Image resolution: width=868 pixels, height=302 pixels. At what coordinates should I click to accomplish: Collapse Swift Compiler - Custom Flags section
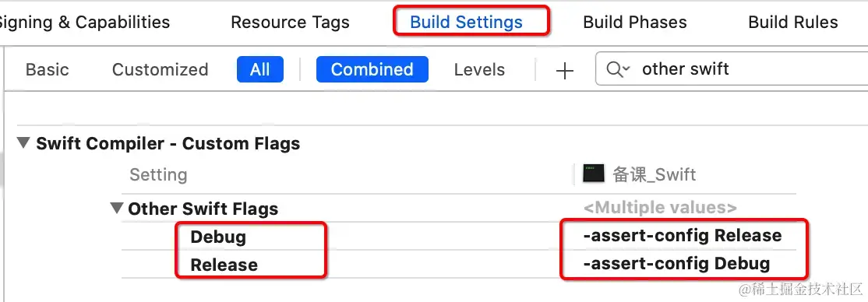23,143
